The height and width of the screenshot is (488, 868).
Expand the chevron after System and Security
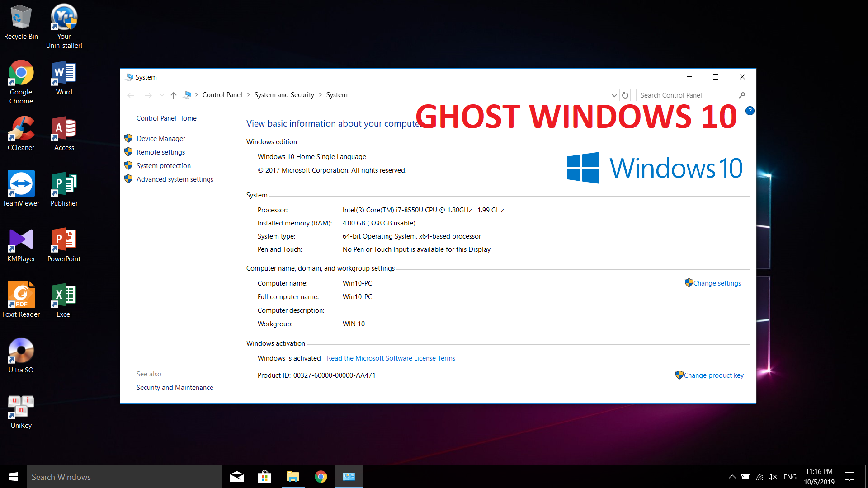pos(320,95)
